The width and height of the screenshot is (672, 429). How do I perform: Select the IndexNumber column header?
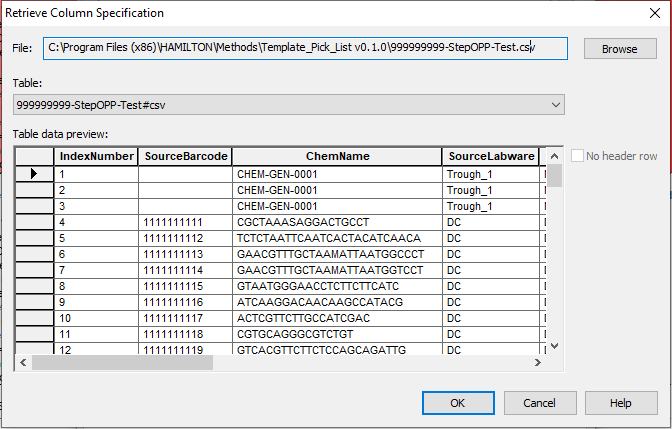(x=96, y=156)
